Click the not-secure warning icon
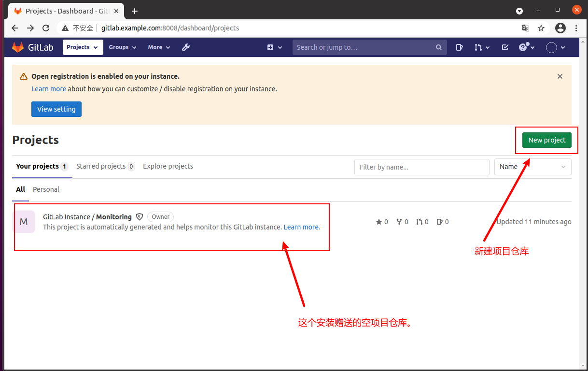The width and height of the screenshot is (588, 371). (66, 28)
